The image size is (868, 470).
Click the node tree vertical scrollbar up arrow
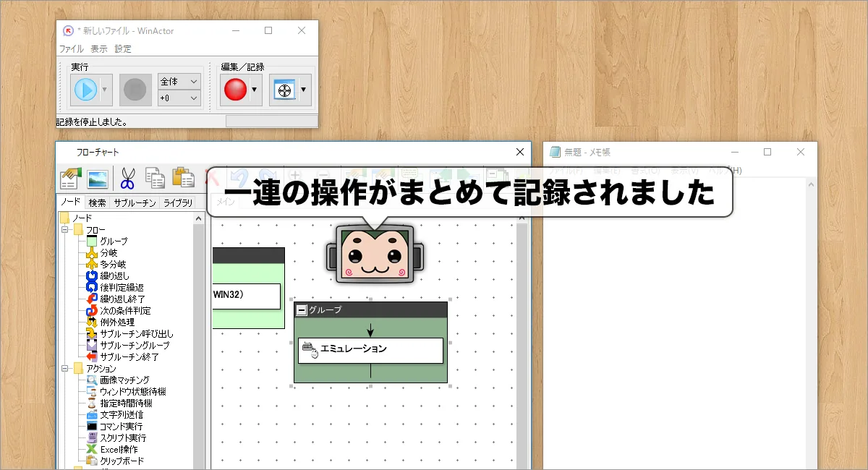(x=199, y=218)
